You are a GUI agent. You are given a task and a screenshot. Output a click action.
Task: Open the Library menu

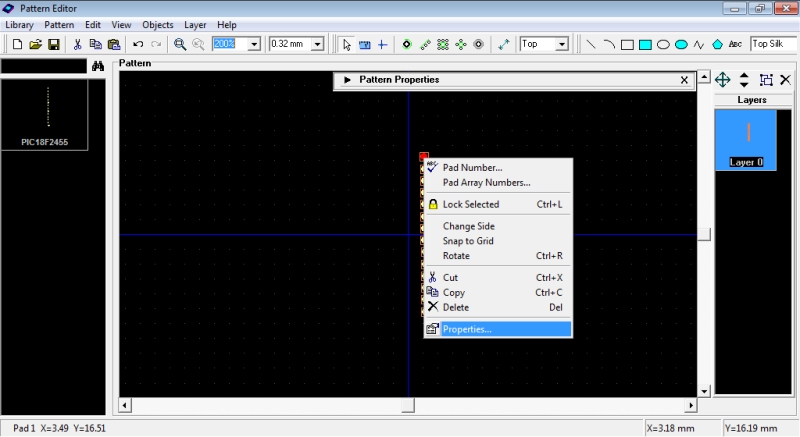pos(19,24)
